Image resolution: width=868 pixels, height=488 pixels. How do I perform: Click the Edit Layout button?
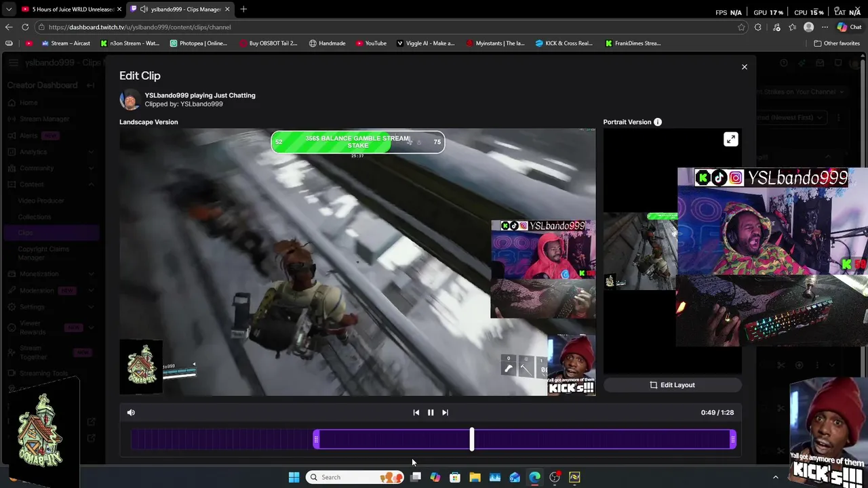pyautogui.click(x=672, y=385)
